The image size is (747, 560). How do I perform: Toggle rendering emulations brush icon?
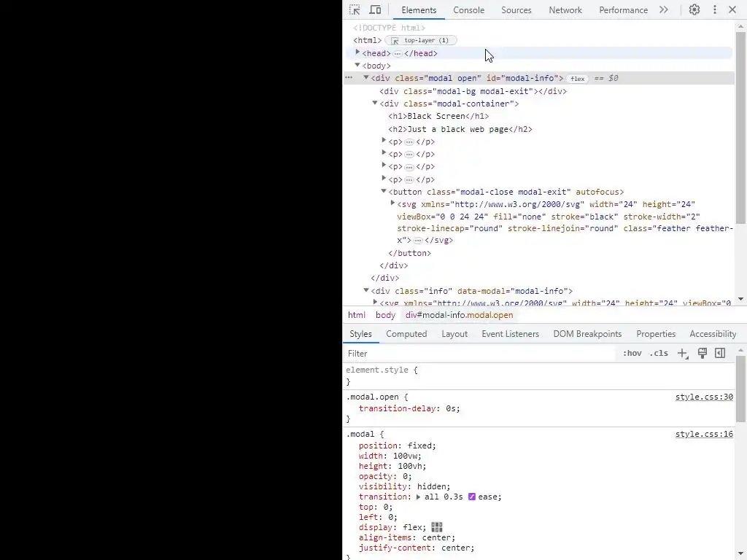coord(703,353)
